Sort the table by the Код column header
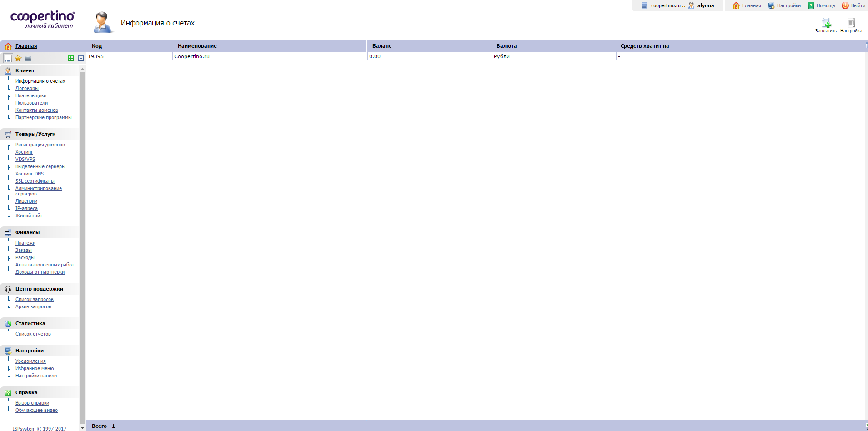The height and width of the screenshot is (431, 868). point(129,46)
